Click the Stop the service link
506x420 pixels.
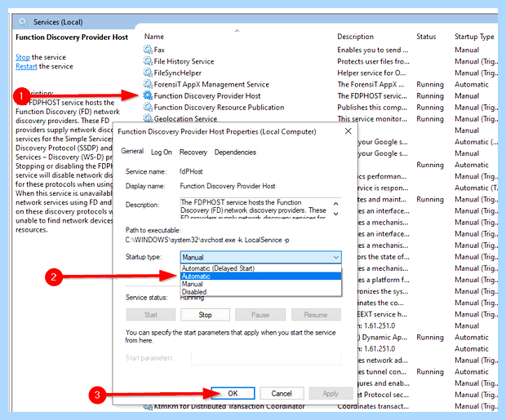(23, 57)
